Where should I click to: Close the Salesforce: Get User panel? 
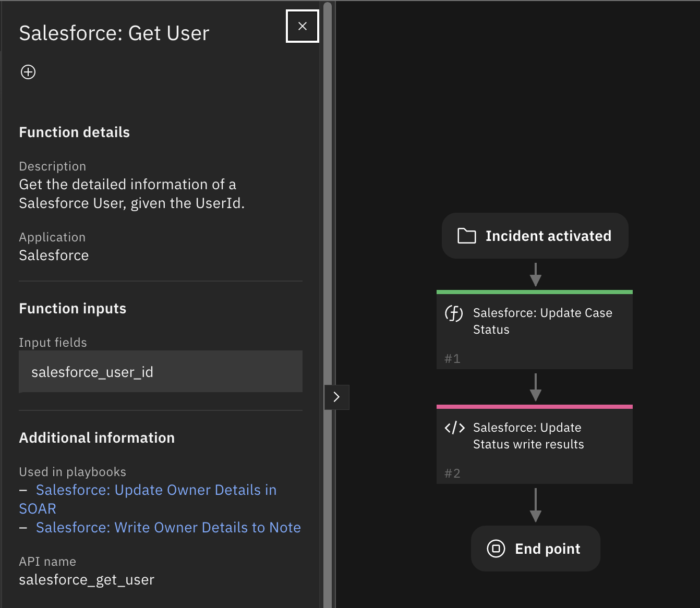pyautogui.click(x=303, y=26)
